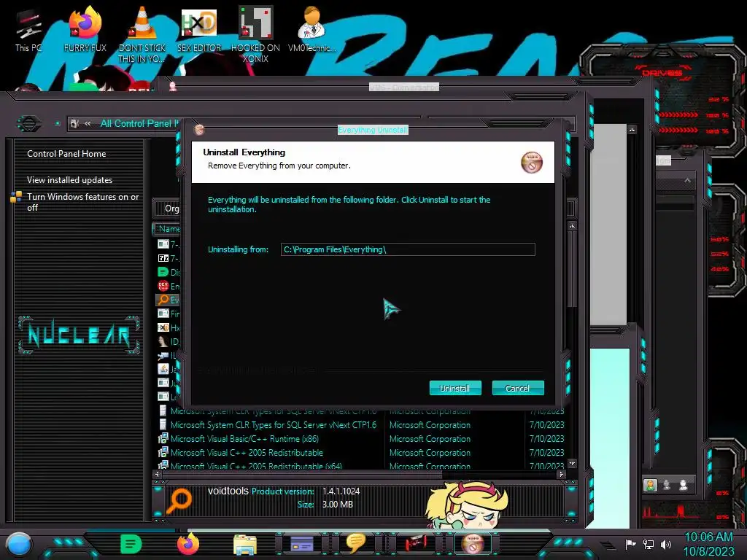
Task: Click the Organize toolbar button
Action: pos(171,208)
